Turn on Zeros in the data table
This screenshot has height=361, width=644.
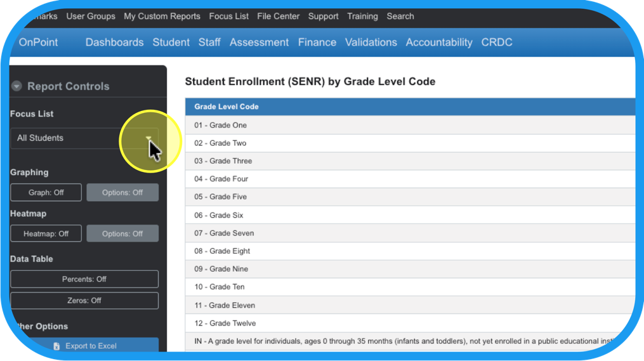click(84, 301)
